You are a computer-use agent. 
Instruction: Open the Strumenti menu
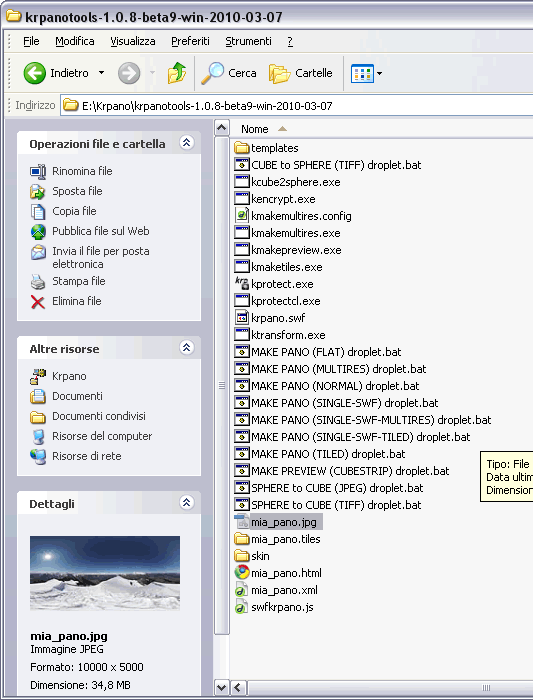248,42
